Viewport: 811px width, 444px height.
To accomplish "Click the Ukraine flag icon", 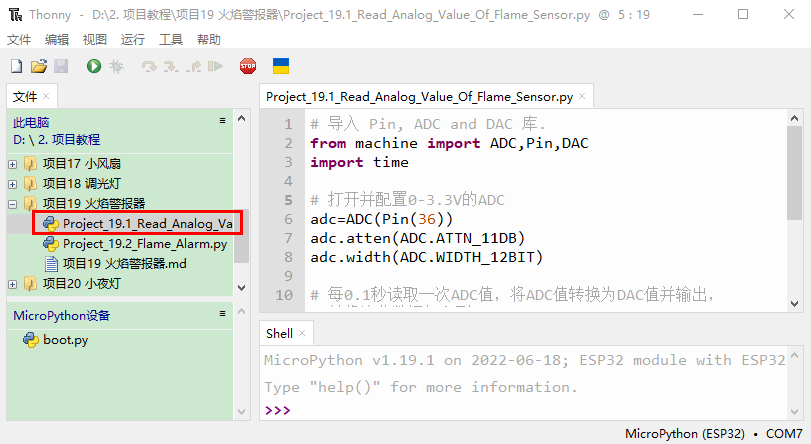I will click(x=281, y=66).
